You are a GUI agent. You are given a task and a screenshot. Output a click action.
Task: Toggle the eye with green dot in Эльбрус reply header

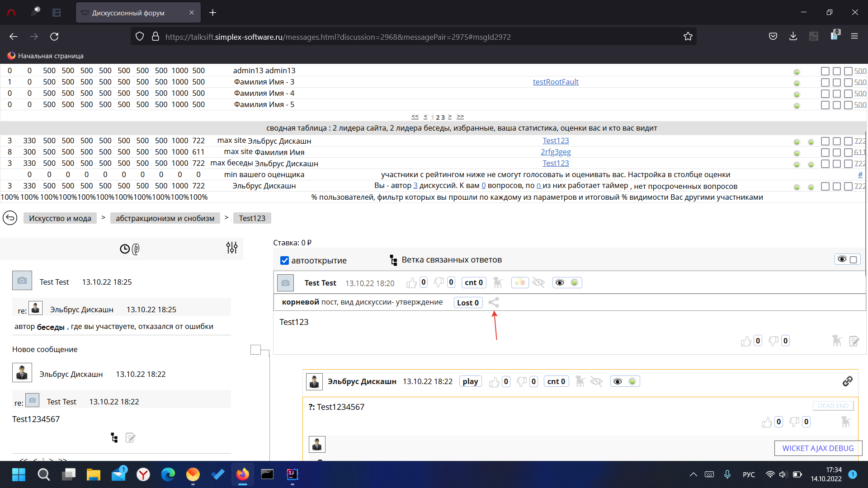click(x=625, y=382)
